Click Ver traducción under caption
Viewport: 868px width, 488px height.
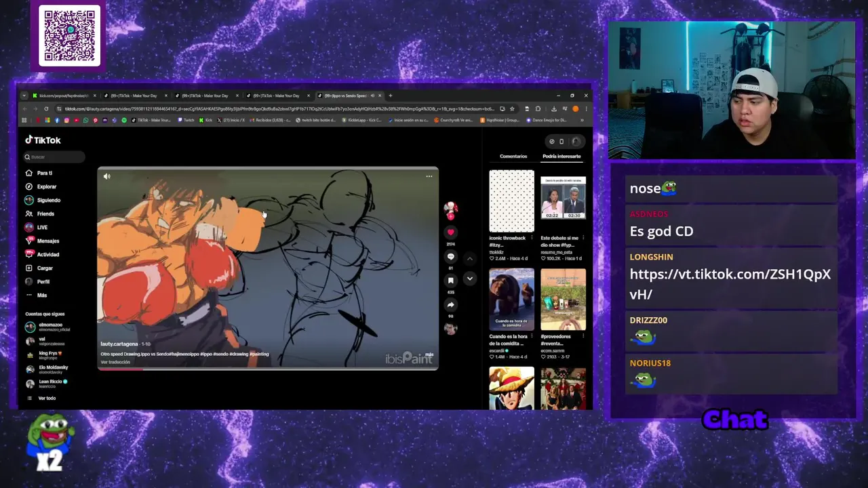pos(115,362)
